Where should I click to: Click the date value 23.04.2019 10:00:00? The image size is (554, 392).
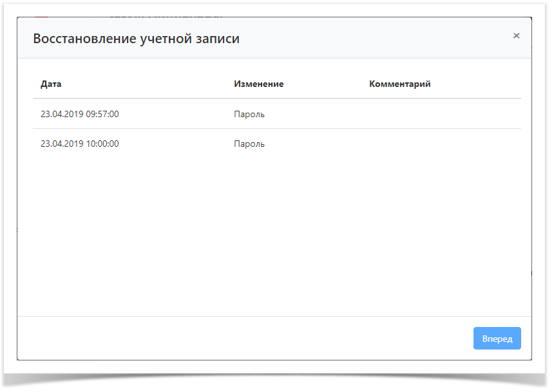point(79,144)
